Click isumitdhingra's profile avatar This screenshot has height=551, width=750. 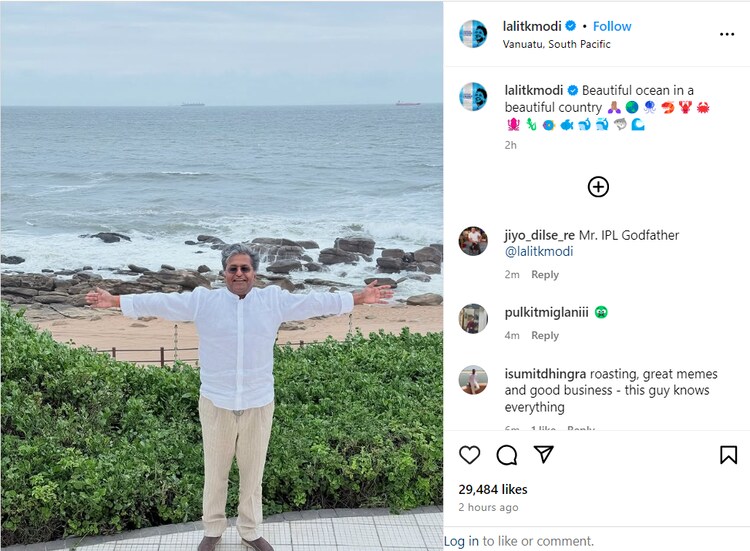click(x=473, y=380)
